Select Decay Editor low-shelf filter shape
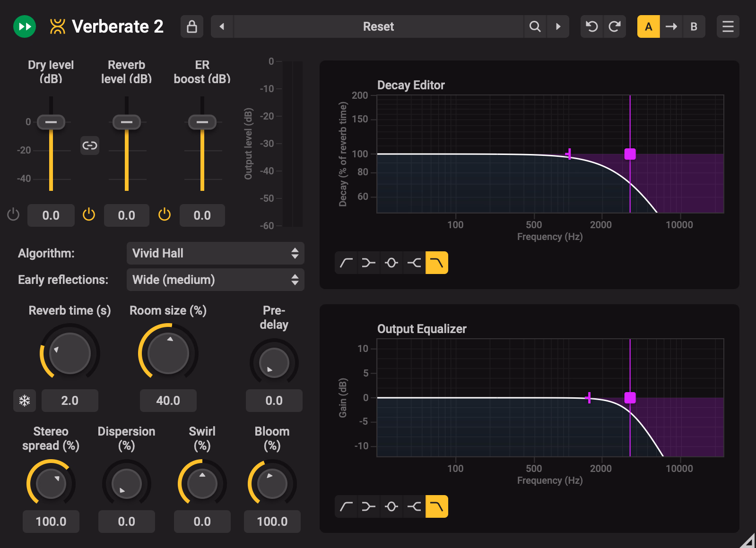 coord(369,263)
